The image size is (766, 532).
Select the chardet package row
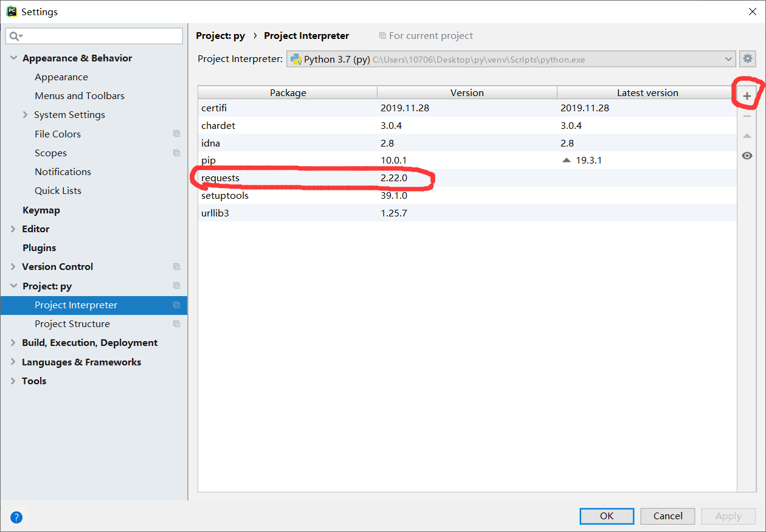click(467, 126)
